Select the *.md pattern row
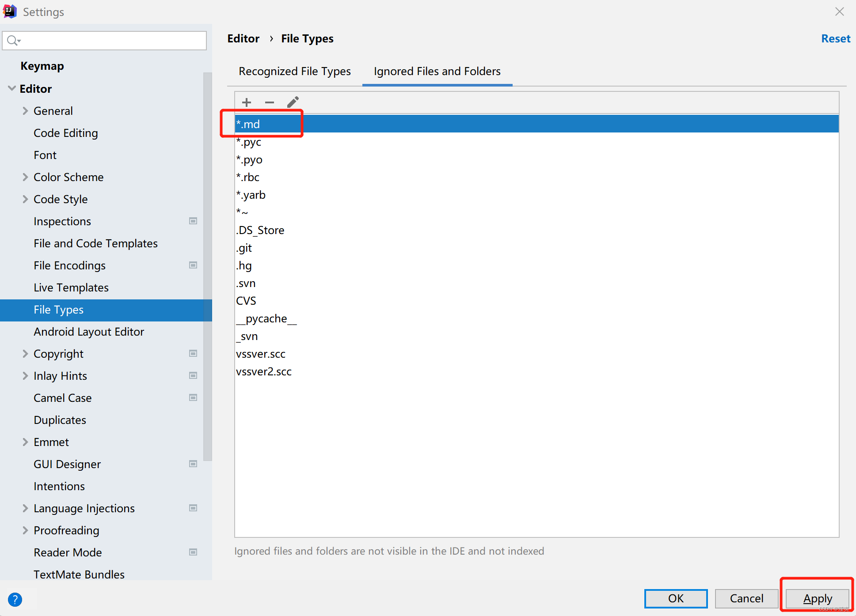Screen dimensions: 856x616 (536, 124)
